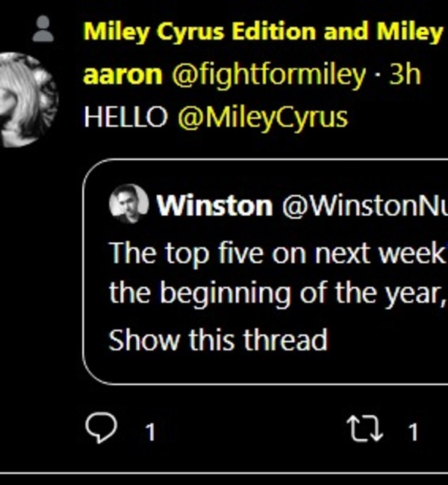
Task: Click blank space between reply and retweet icons
Action: pyautogui.click(x=246, y=430)
